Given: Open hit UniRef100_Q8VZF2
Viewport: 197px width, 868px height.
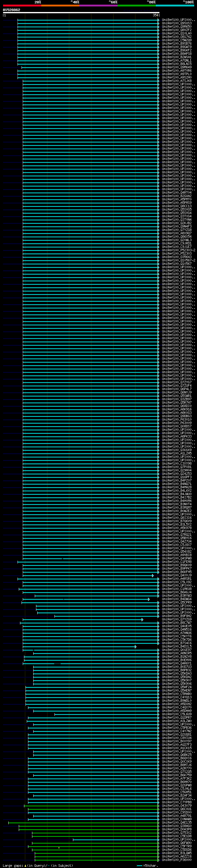Looking at the screenshot, I should pyautogui.click(x=177, y=30).
